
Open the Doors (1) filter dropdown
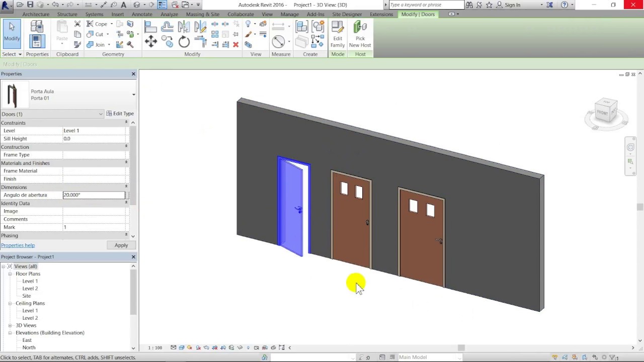101,114
